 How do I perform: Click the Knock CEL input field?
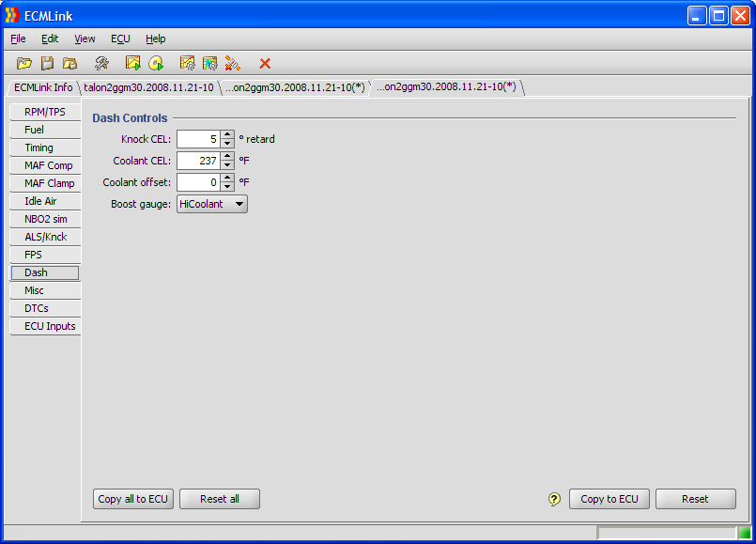tap(198, 139)
